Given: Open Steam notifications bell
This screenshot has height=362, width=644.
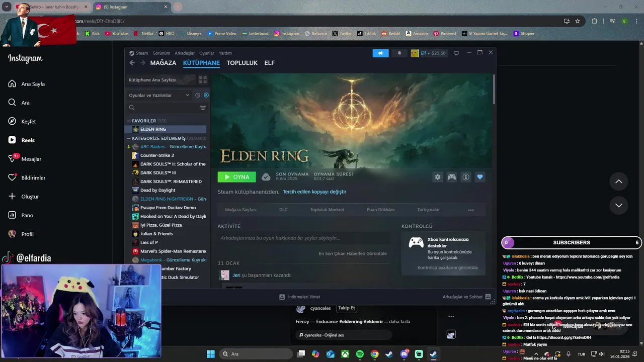Looking at the screenshot, I should (x=399, y=53).
